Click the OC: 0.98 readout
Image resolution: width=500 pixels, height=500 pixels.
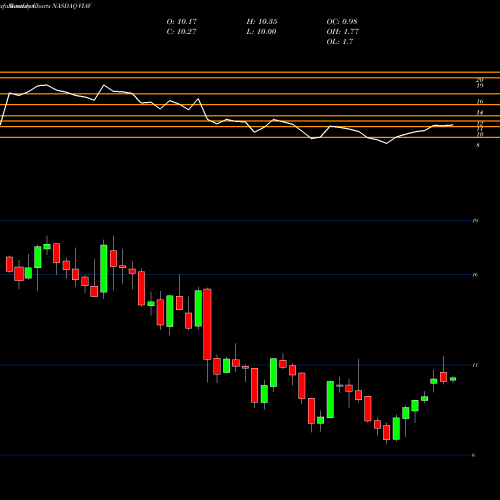coord(342,22)
